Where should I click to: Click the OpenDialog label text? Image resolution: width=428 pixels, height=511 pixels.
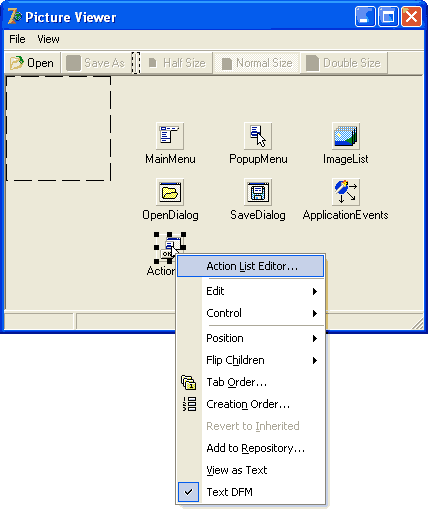point(170,215)
